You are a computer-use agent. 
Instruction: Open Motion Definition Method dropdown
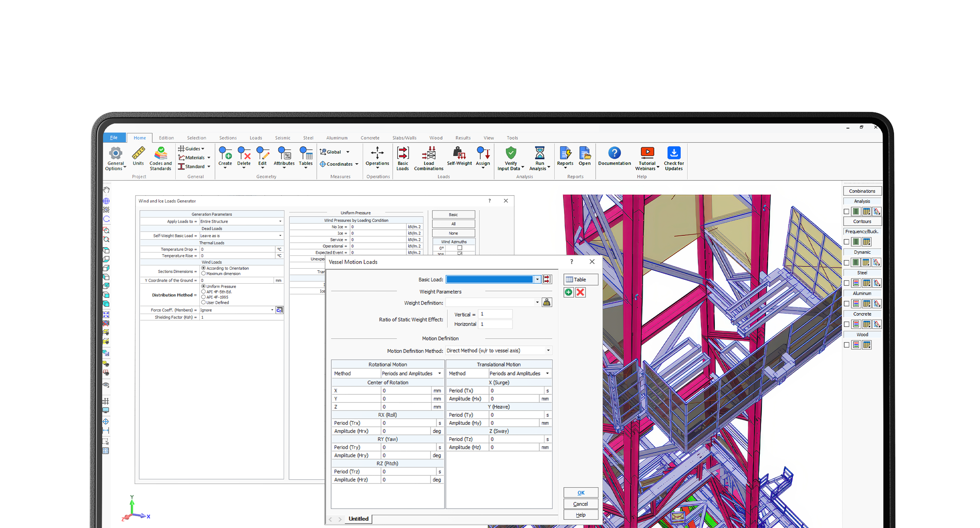pyautogui.click(x=548, y=351)
